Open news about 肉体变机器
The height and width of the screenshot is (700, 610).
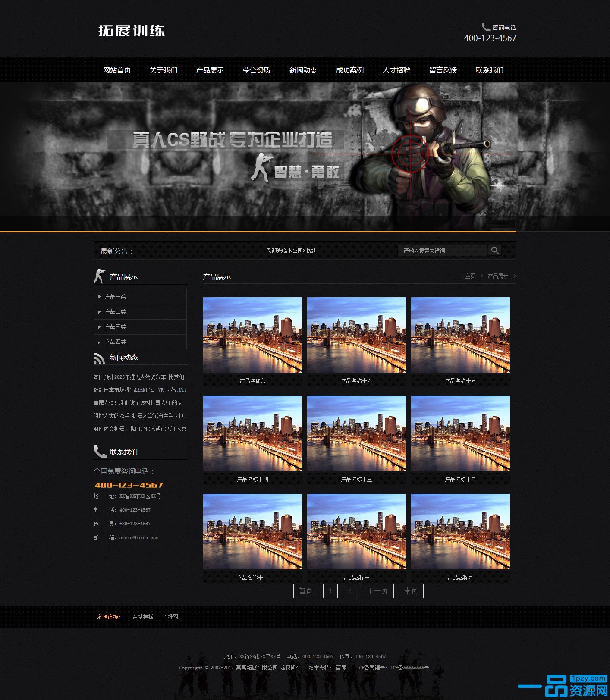[140, 429]
